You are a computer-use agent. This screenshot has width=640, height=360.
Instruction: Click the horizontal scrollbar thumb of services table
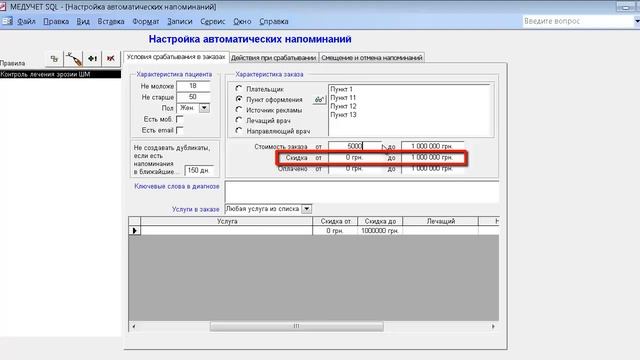(297, 326)
